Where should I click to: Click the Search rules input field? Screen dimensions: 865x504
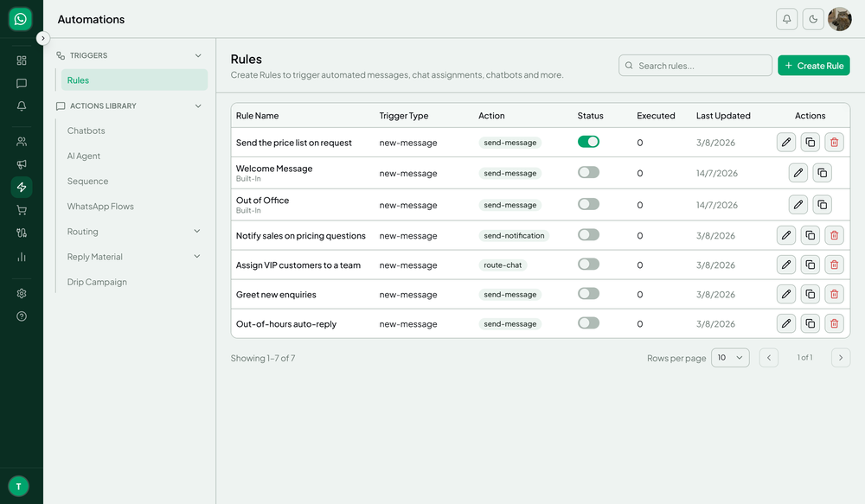click(x=695, y=66)
